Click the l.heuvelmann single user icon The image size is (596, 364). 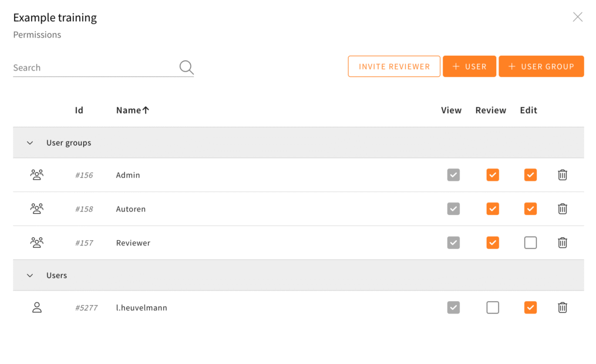tap(37, 308)
